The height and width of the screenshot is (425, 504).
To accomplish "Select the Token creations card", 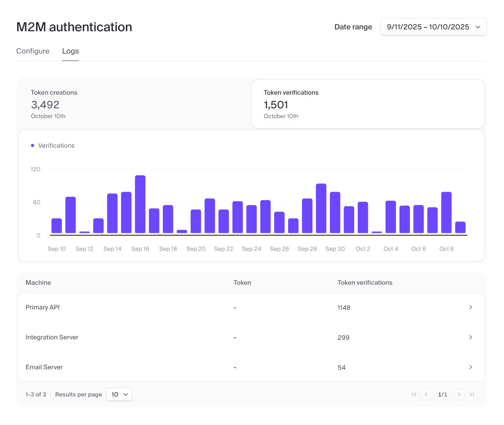I will [x=134, y=104].
